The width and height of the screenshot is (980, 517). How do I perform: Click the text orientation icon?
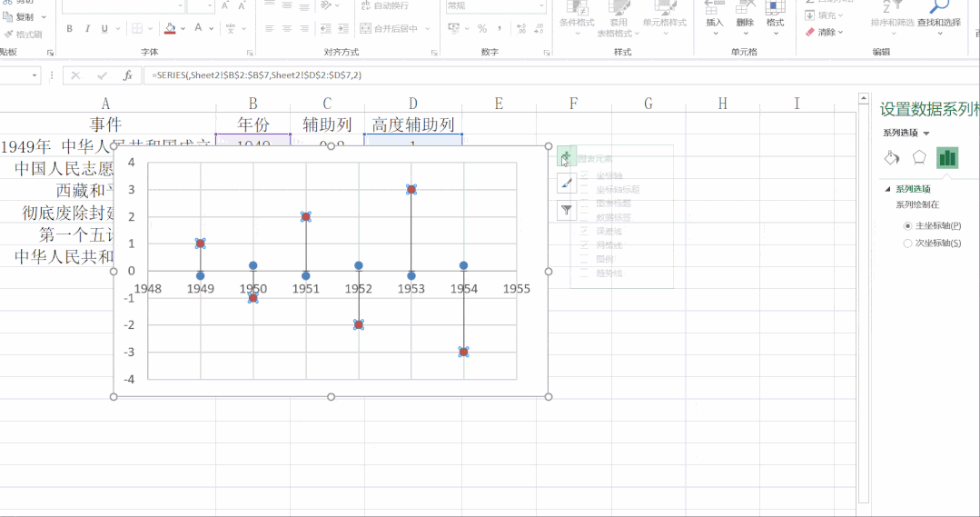pos(326,5)
